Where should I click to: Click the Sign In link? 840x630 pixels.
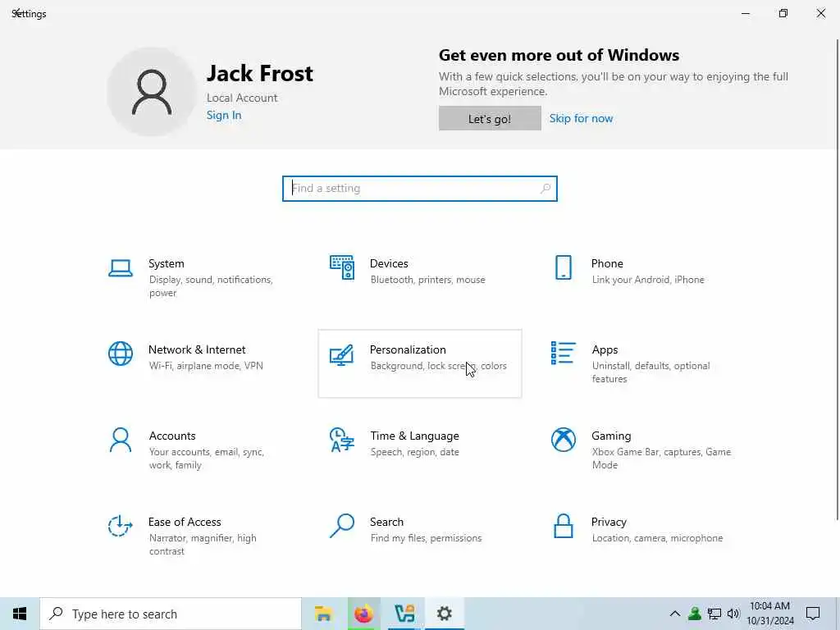click(224, 115)
